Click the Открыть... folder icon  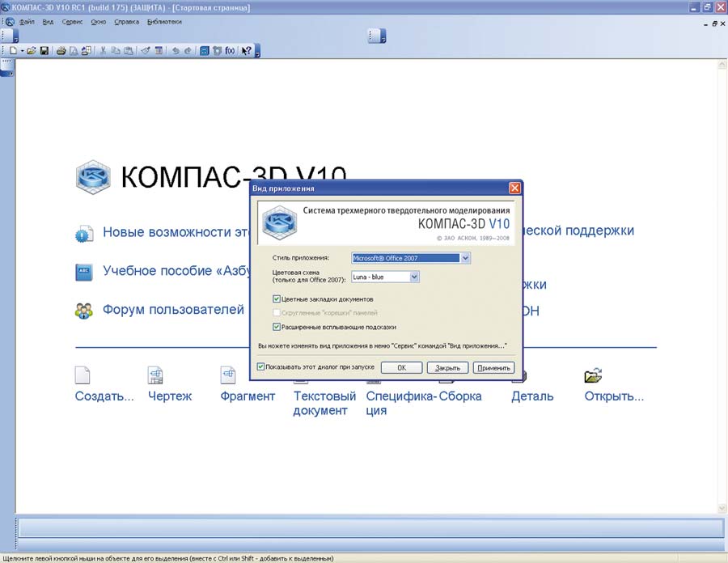(594, 375)
